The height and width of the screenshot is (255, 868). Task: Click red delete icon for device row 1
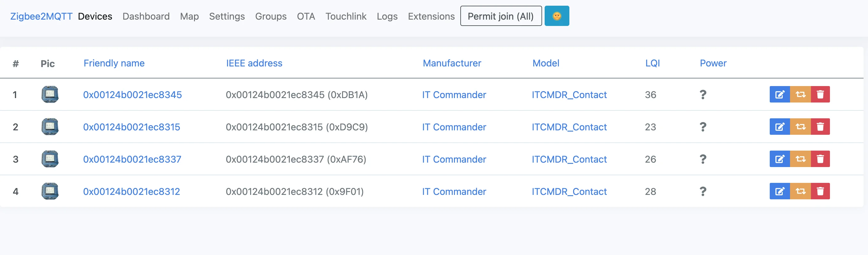(820, 95)
